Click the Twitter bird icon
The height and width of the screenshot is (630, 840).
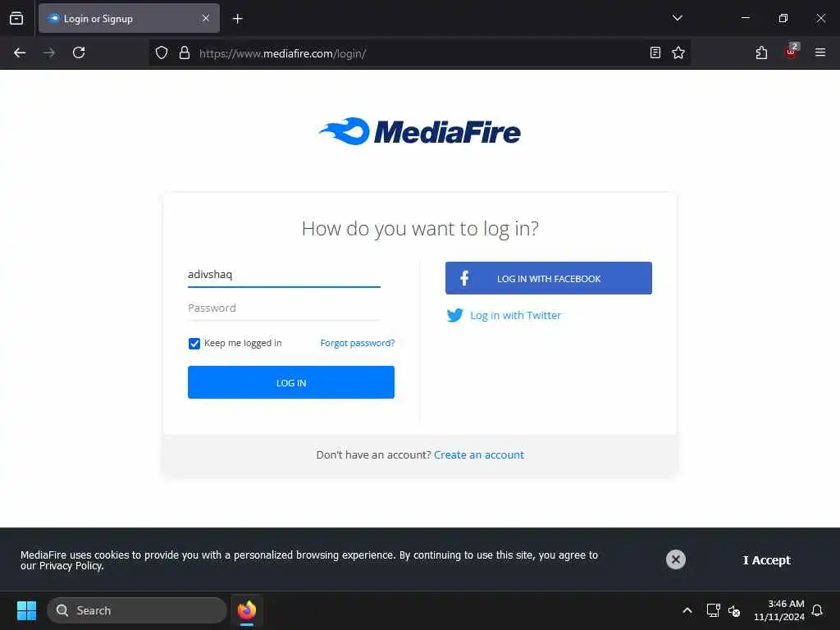pyautogui.click(x=454, y=315)
